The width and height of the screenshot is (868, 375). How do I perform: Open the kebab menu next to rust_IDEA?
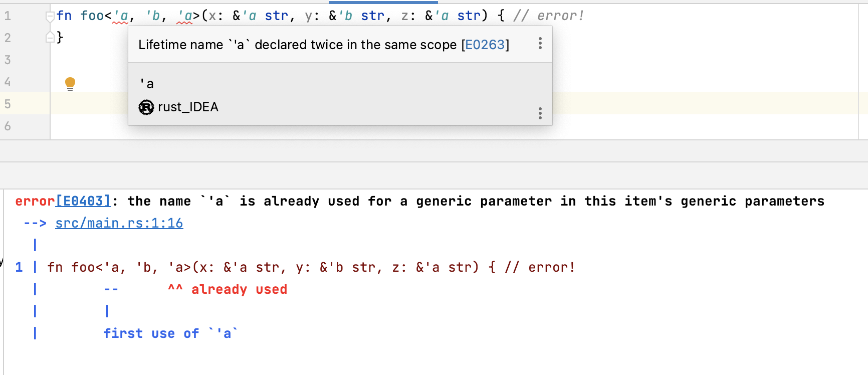(540, 114)
